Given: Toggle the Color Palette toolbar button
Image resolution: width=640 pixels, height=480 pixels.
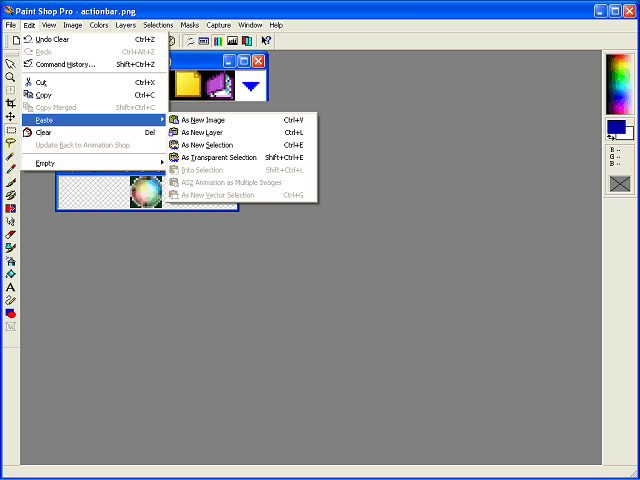Looking at the screenshot, I should pyautogui.click(x=218, y=41).
